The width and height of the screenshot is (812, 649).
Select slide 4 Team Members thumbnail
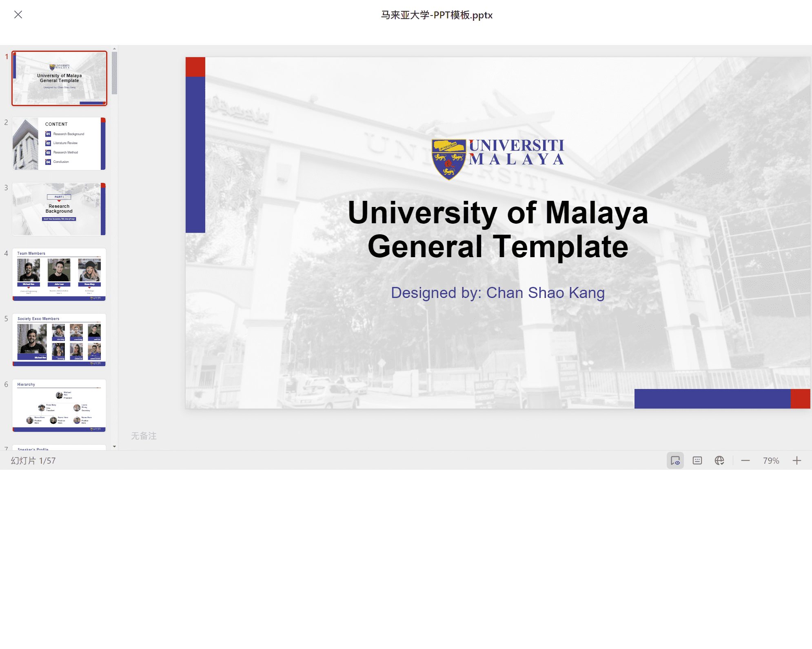(x=59, y=274)
